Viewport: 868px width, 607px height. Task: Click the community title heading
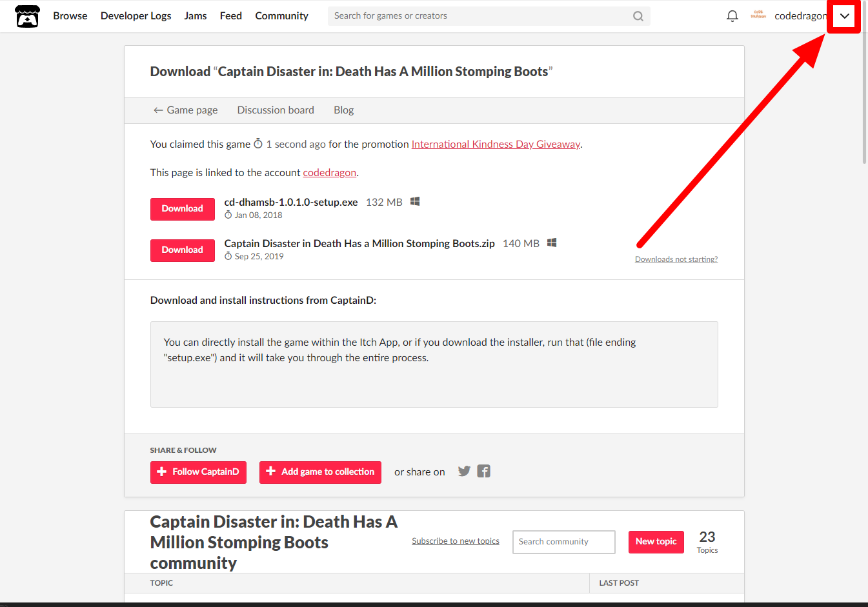point(274,542)
